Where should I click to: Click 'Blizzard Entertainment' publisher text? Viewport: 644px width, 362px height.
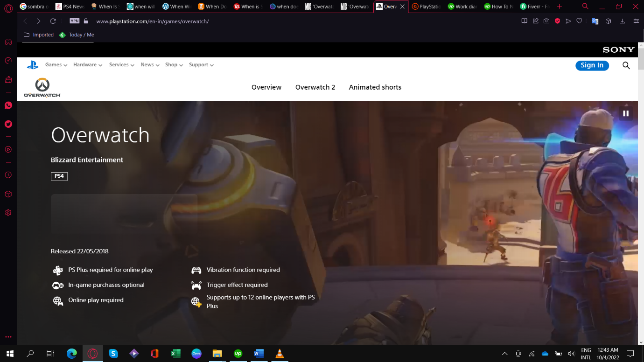[x=87, y=160]
